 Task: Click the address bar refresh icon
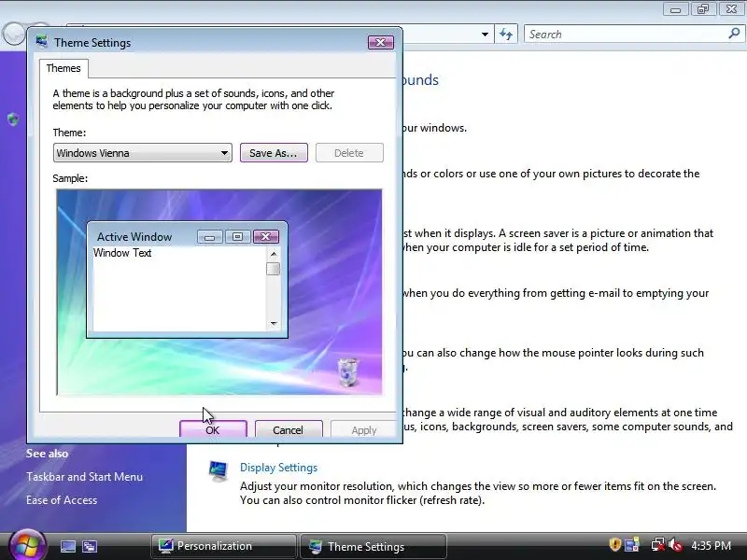coord(506,35)
